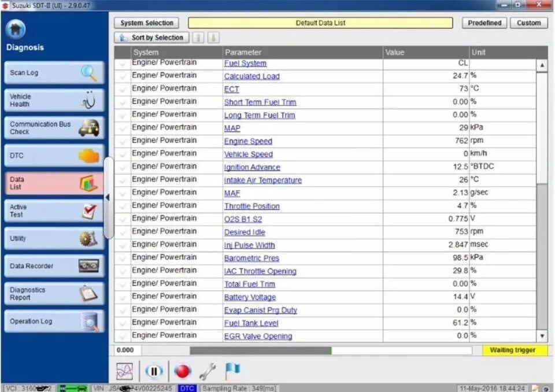Tick the checkbox for EGR Valve Opening row
This screenshot has height=392, width=555.
(x=123, y=336)
